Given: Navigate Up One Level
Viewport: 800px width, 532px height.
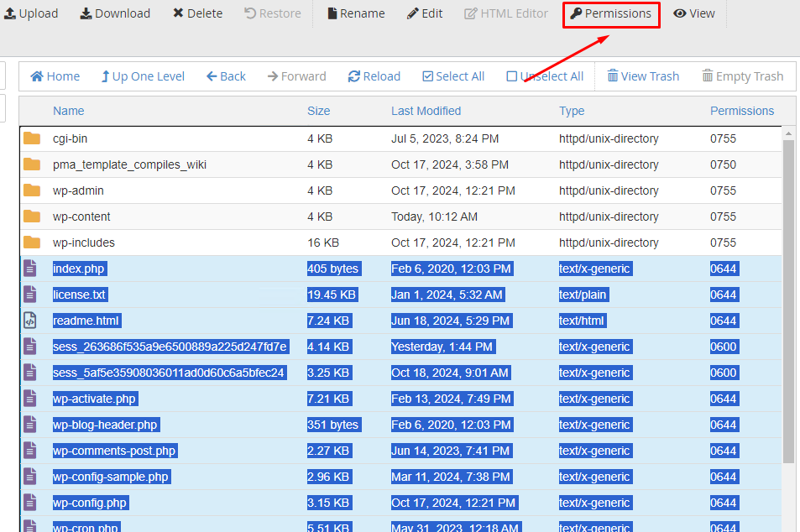Looking at the screenshot, I should point(143,76).
